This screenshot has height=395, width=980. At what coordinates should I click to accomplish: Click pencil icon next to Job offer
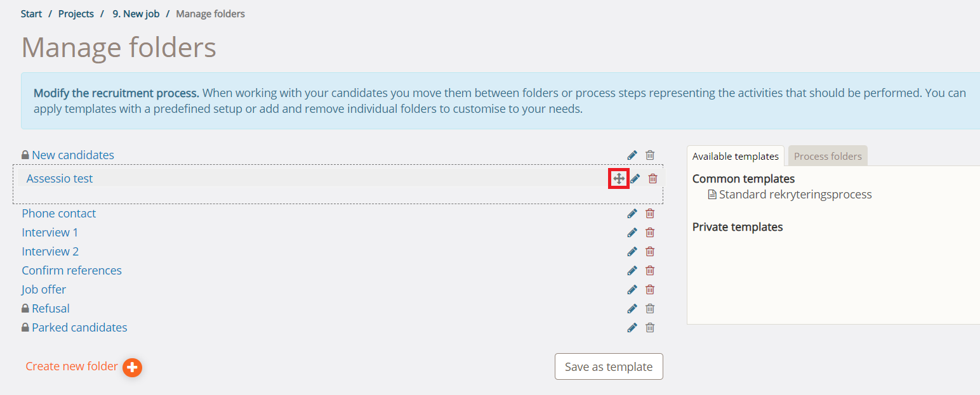pyautogui.click(x=632, y=290)
